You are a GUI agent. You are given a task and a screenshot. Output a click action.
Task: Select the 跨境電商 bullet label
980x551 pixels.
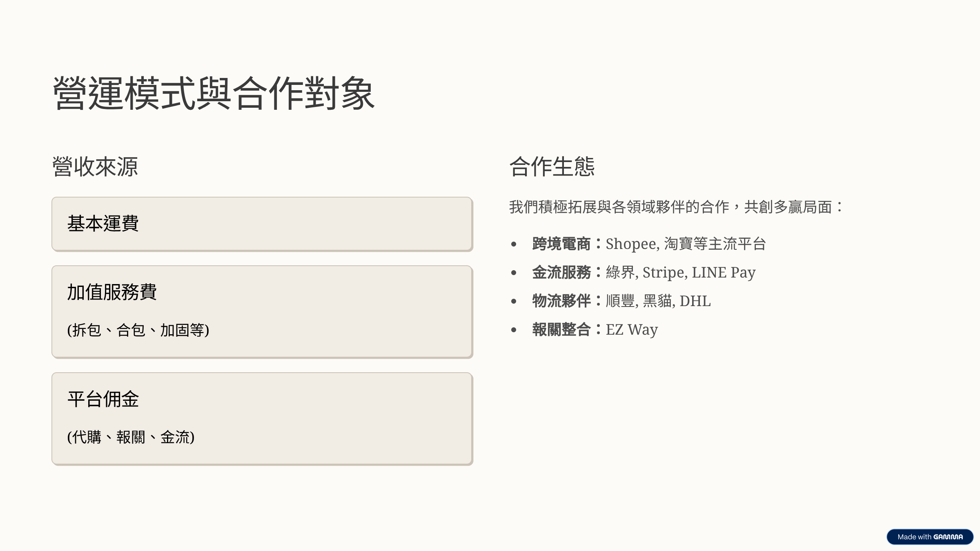coord(561,244)
